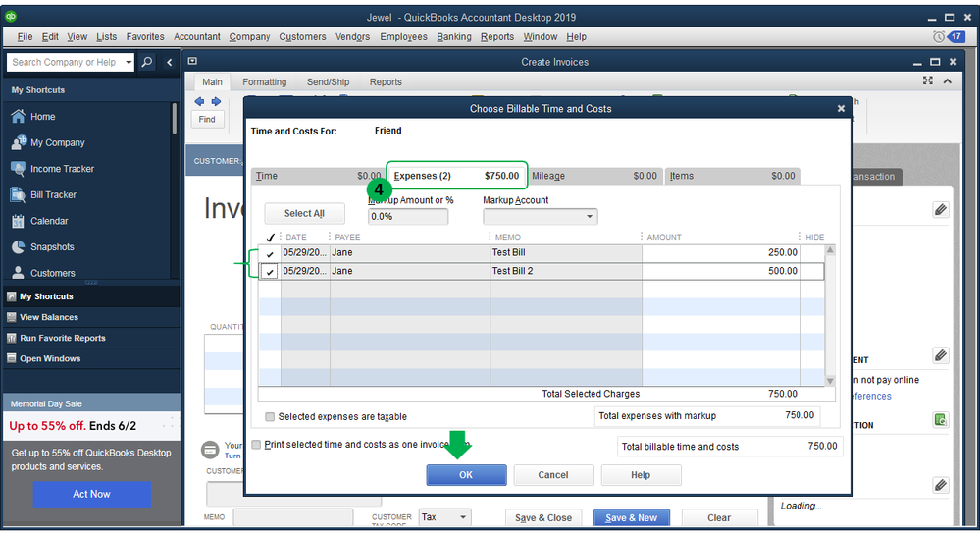Open My Company shortcut icon
Screen dimensions: 980x536
click(18, 142)
